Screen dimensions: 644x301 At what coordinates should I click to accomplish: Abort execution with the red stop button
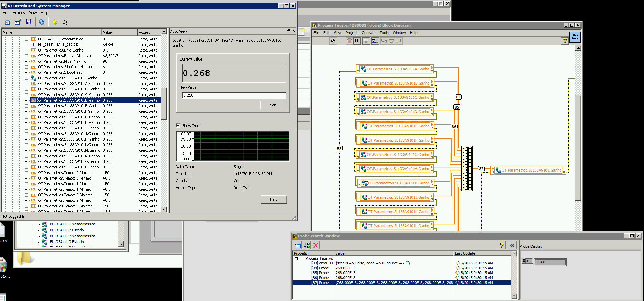[x=349, y=41]
